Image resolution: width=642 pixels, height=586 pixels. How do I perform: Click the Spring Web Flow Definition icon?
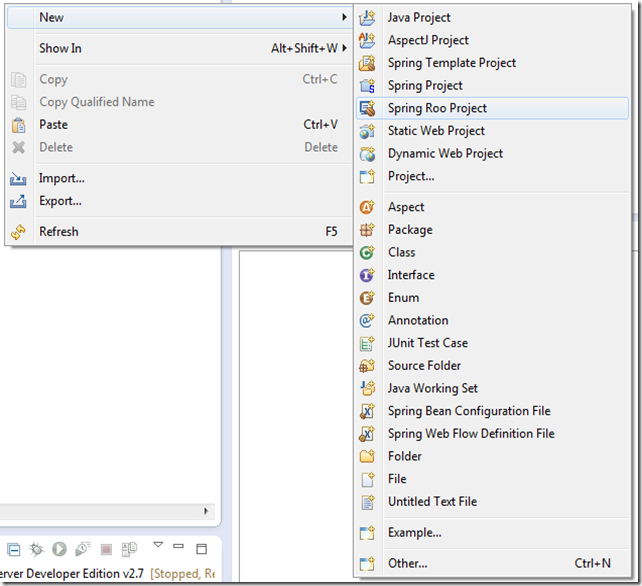[367, 434]
